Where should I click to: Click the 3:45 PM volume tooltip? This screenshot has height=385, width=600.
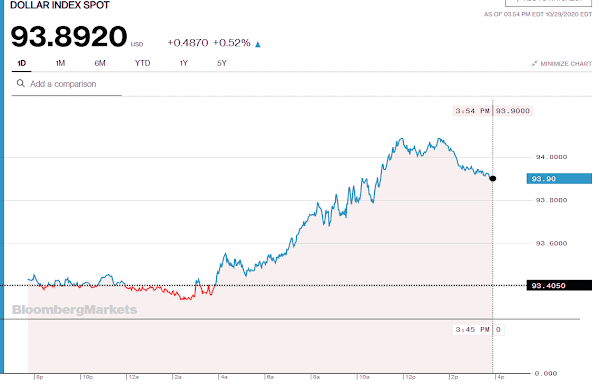[x=472, y=330]
